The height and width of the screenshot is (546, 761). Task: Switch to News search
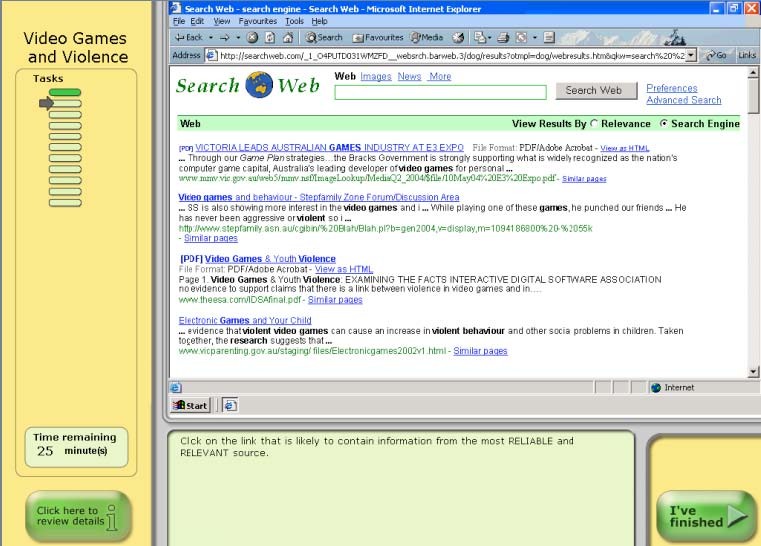tap(409, 77)
